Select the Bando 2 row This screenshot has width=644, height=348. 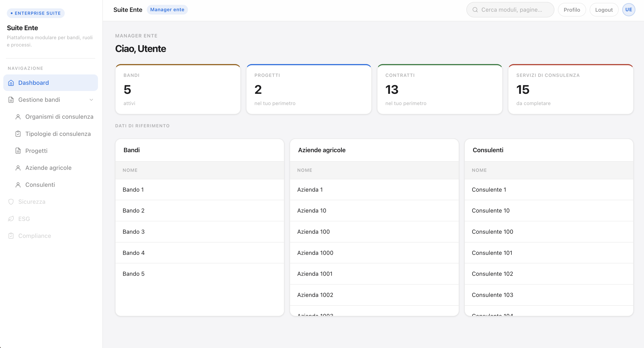point(199,211)
